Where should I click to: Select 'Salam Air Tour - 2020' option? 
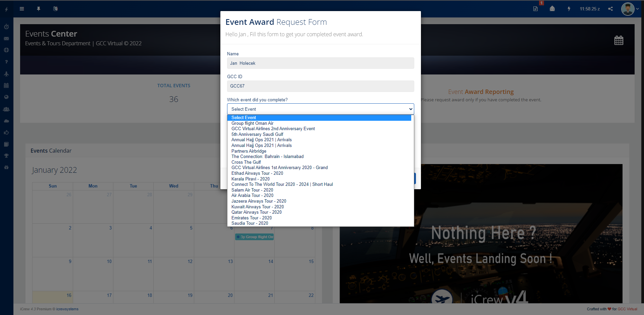[x=319, y=190]
